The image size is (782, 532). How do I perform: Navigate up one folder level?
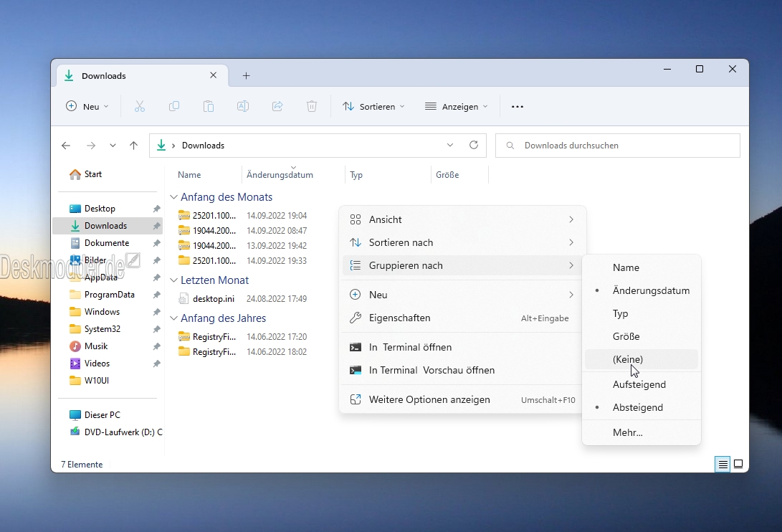tap(133, 146)
